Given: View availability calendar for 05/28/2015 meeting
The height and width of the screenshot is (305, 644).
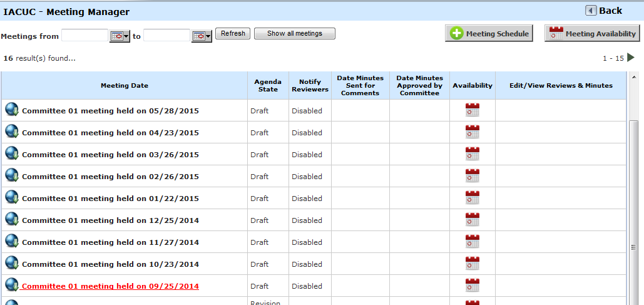Looking at the screenshot, I should click(x=473, y=110).
